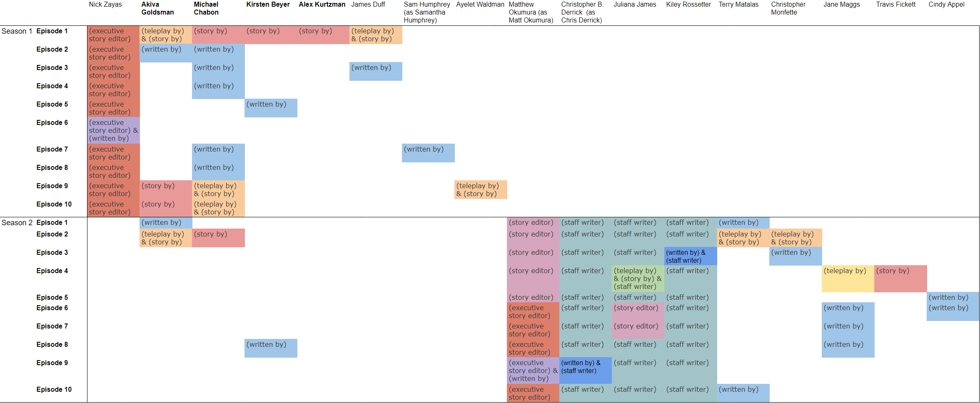Screen dimensions: 980x403
Task: Select Akiva Goldsman's (written by) in Season 2 Episode 1
Action: click(x=166, y=223)
